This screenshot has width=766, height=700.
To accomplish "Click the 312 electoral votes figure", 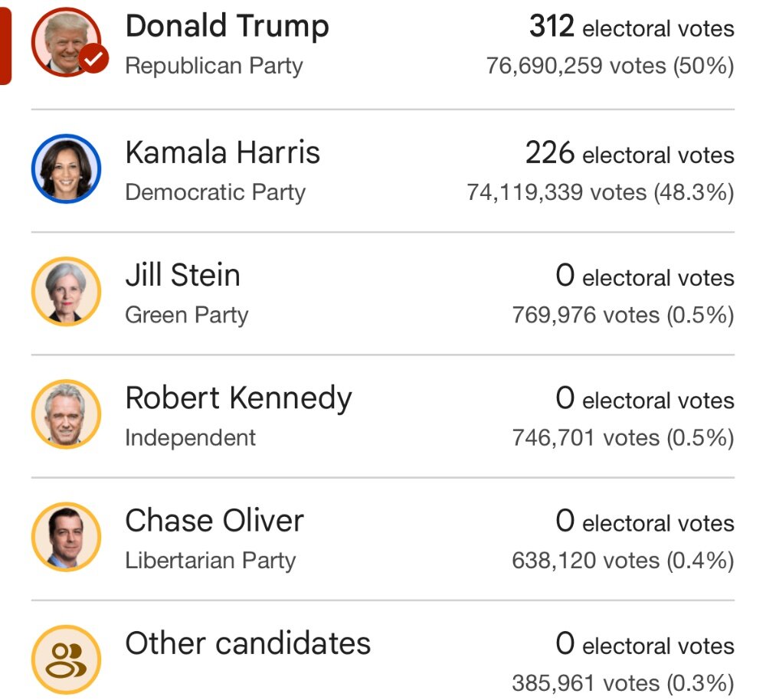I will pos(632,26).
